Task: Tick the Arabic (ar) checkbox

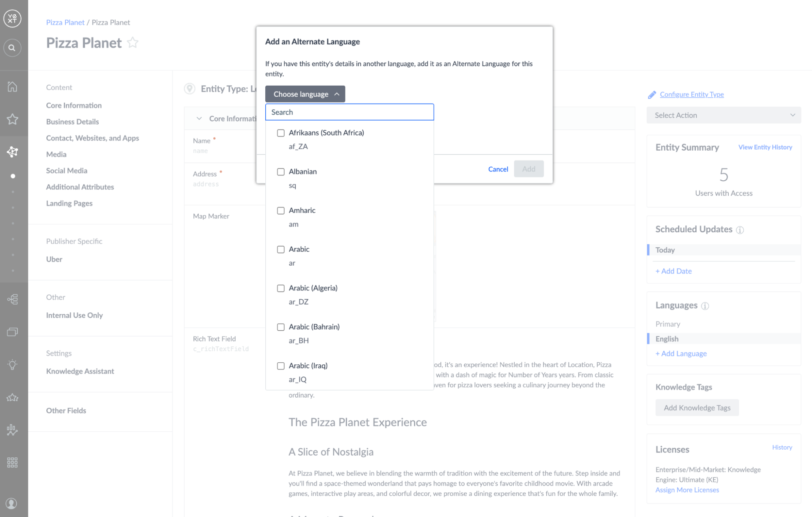Action: point(281,249)
